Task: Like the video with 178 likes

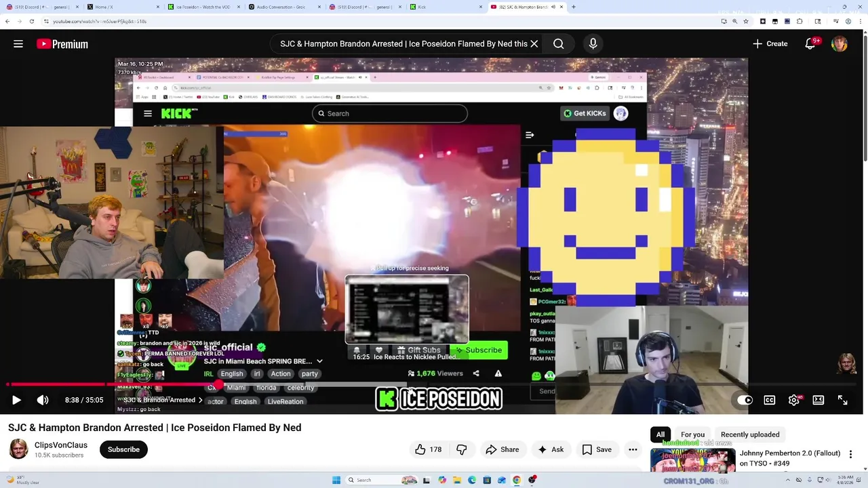Action: 429,449
